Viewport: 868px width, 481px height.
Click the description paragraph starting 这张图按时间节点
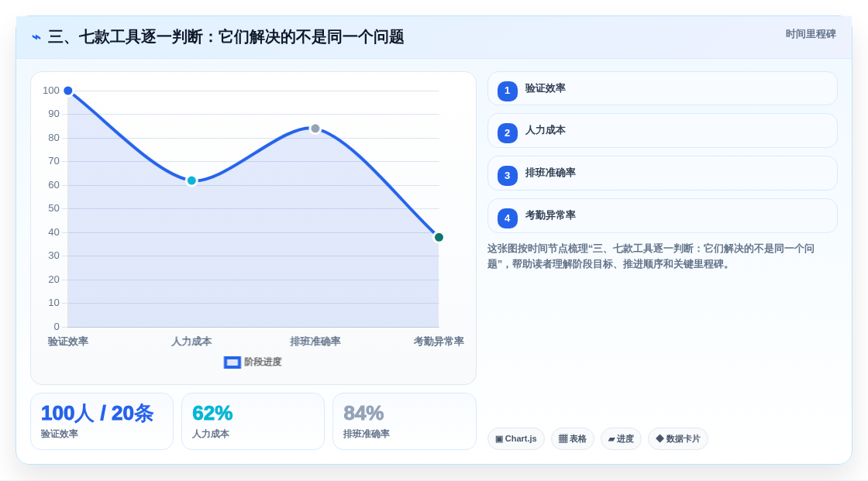coord(650,256)
